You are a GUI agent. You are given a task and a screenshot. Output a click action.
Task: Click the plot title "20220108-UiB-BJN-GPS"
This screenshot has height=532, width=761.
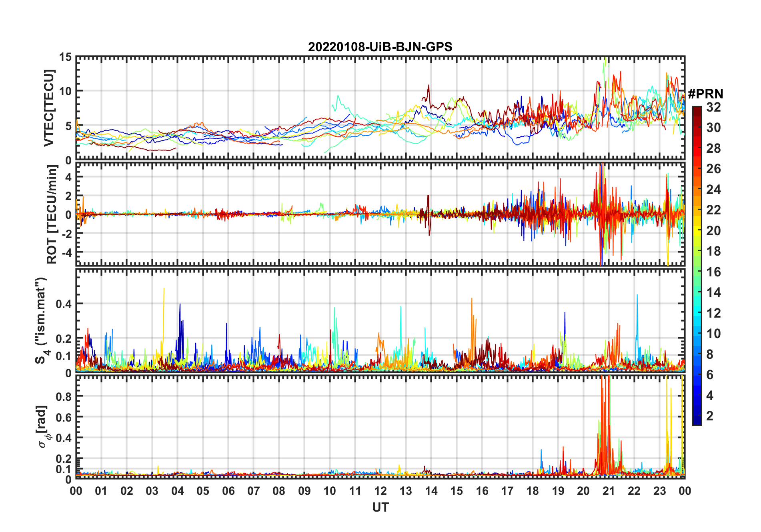[380, 47]
